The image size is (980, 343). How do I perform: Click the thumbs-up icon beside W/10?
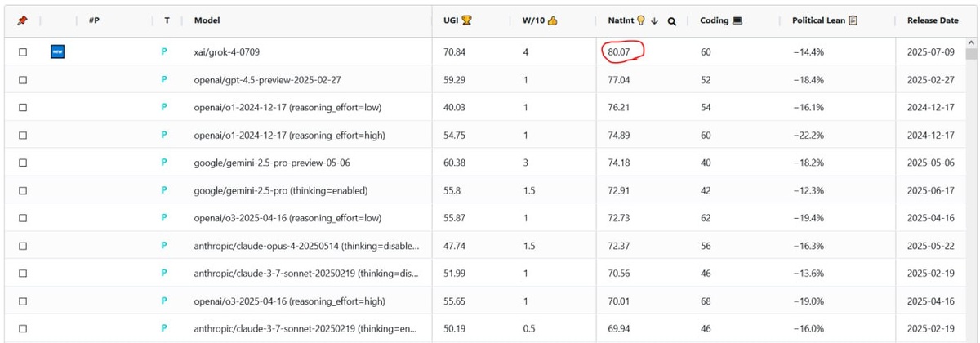553,20
